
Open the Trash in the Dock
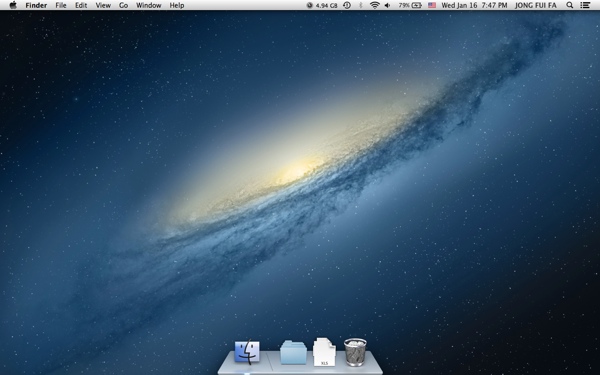355,352
